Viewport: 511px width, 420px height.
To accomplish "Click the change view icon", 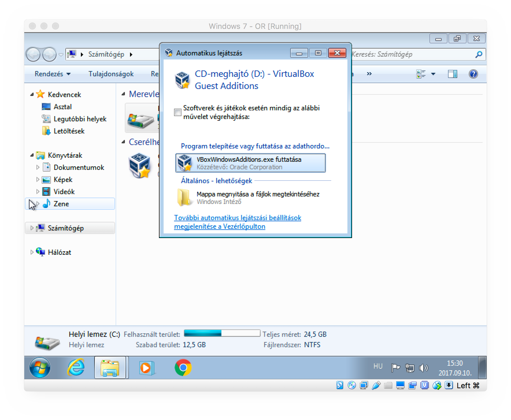I will pyautogui.click(x=421, y=74).
